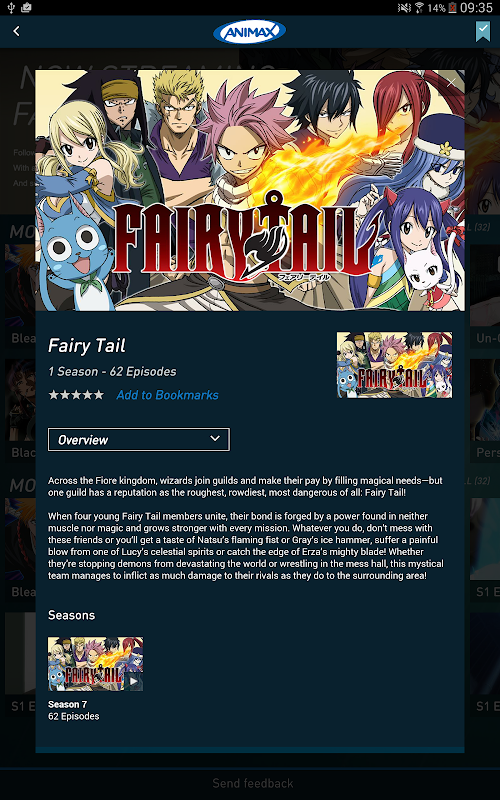500x800 pixels.
Task: Tap the Wi-Fi status icon
Action: tap(419, 8)
